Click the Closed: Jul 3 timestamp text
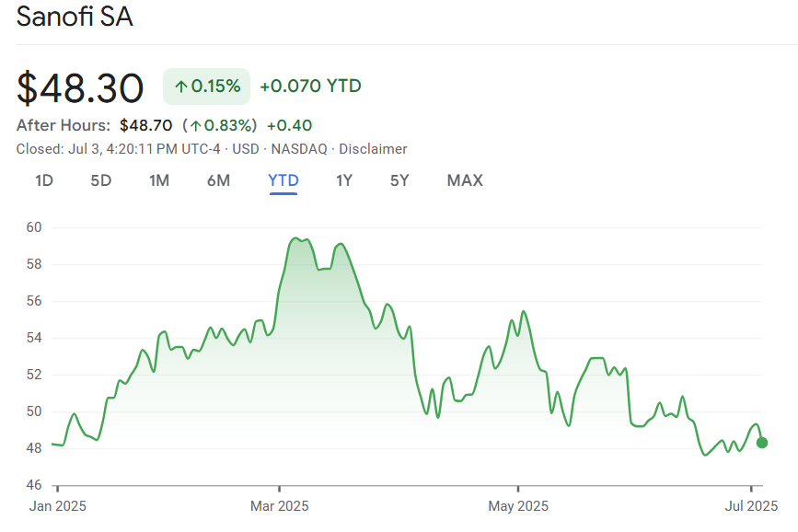The width and height of the screenshot is (798, 532). [x=118, y=149]
